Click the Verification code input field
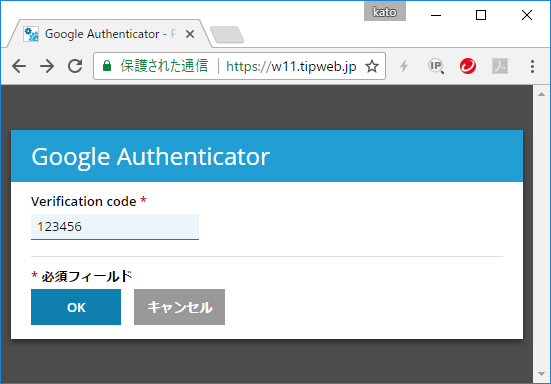Image resolution: width=551 pixels, height=384 pixels. click(x=115, y=227)
